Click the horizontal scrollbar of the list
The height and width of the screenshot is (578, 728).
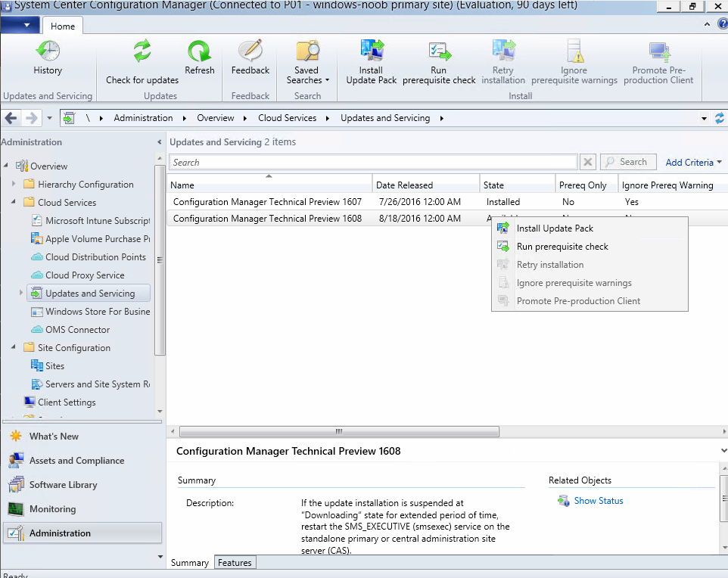coord(339,432)
